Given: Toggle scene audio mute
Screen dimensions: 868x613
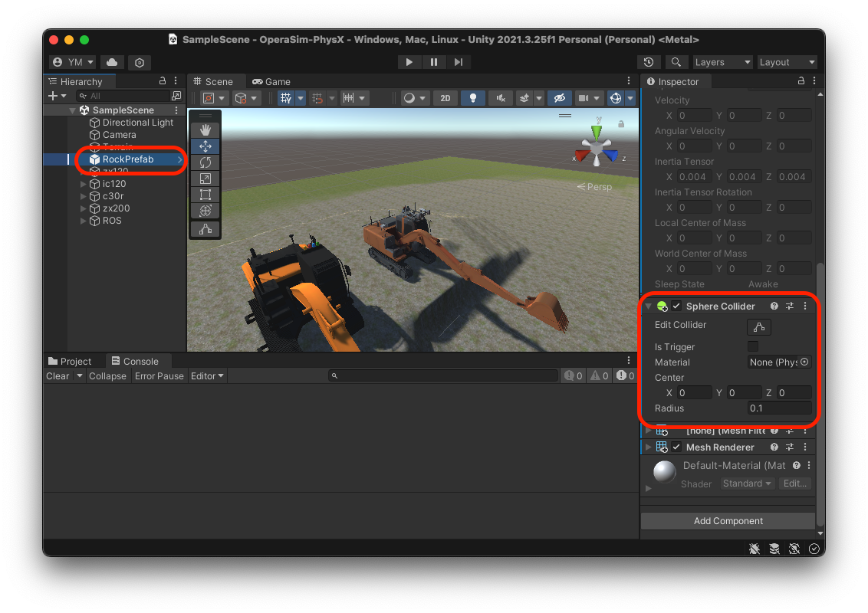Looking at the screenshot, I should click(x=501, y=98).
